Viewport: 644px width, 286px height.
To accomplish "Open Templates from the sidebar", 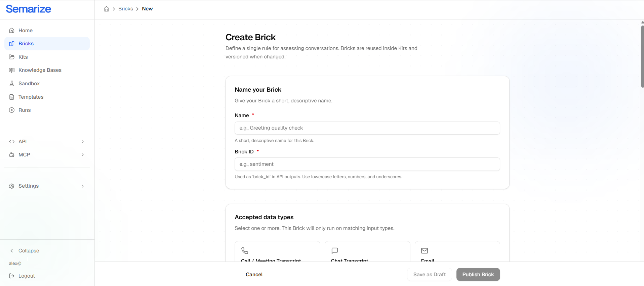I will [31, 97].
